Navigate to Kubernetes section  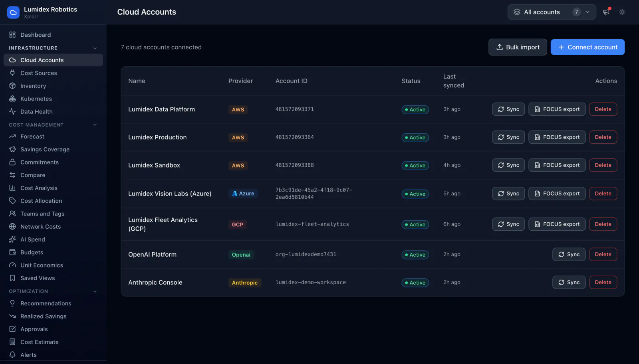click(53, 99)
